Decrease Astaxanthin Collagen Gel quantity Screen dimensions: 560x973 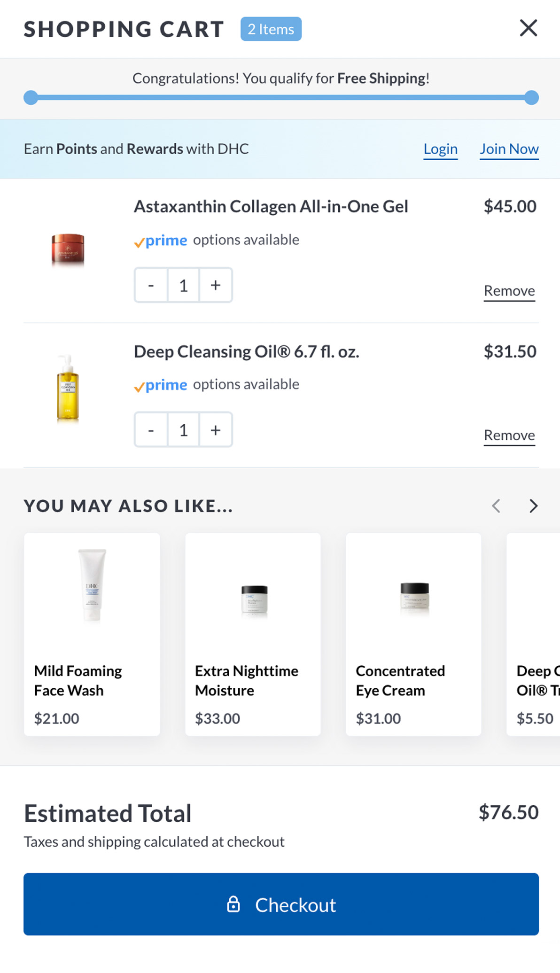[x=151, y=285]
